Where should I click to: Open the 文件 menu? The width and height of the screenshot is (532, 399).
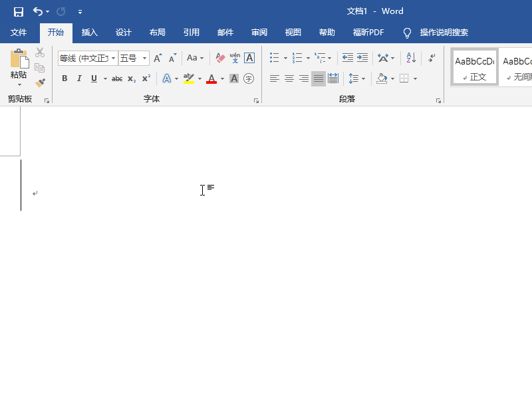[x=19, y=33]
